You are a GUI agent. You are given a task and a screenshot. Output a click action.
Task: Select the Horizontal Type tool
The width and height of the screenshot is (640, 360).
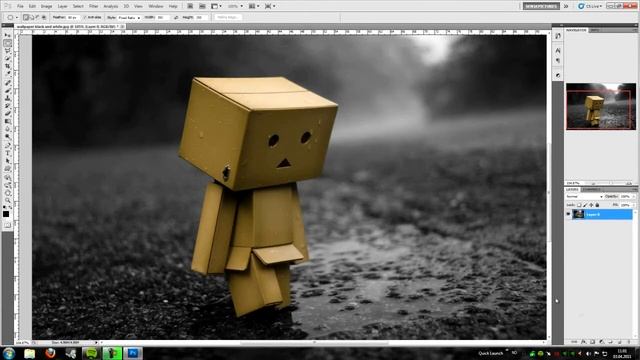click(x=7, y=153)
